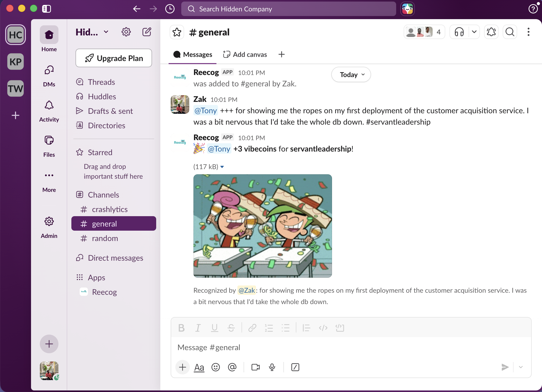Toggle the sidebar panel icon

pyautogui.click(x=47, y=9)
